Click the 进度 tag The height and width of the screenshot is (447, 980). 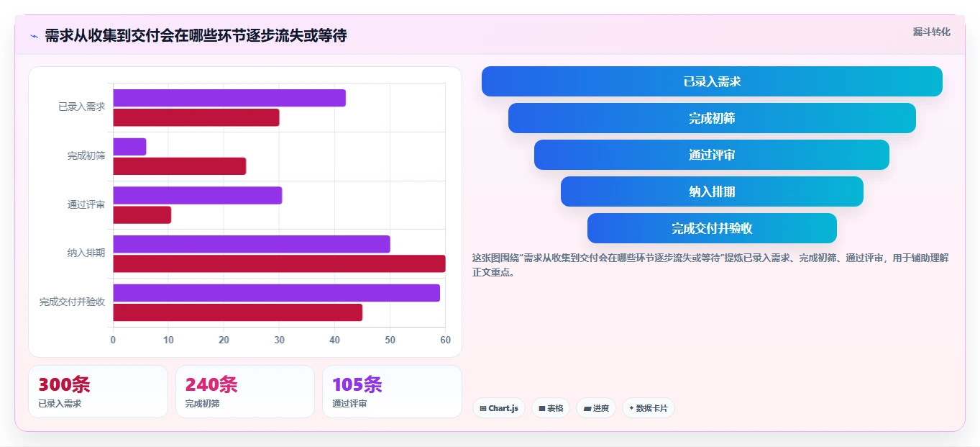pos(596,408)
